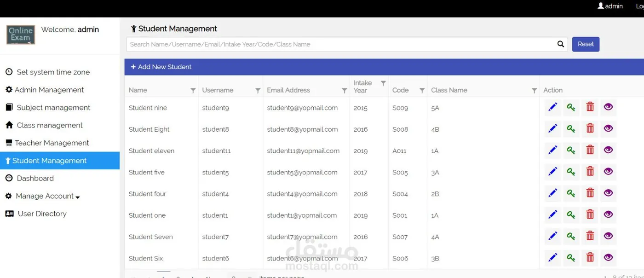Delete Student four using trash icon

(590, 193)
